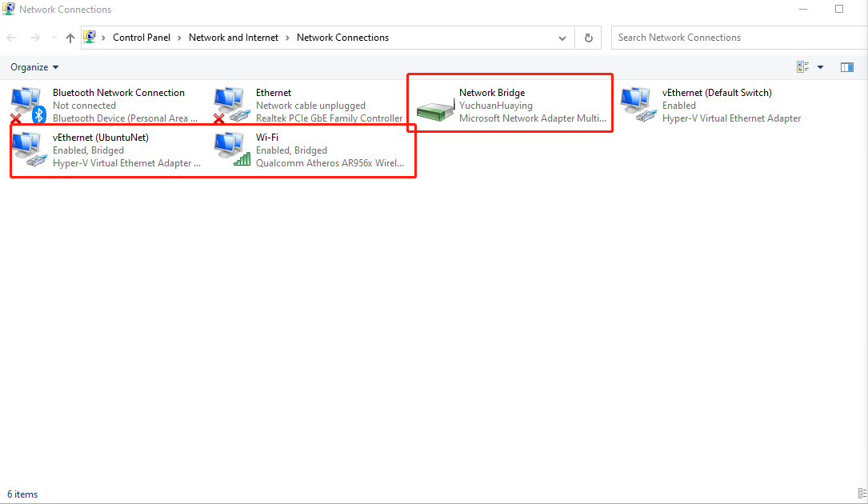Open the view options dropdown arrow
The width and height of the screenshot is (868, 504).
(820, 67)
